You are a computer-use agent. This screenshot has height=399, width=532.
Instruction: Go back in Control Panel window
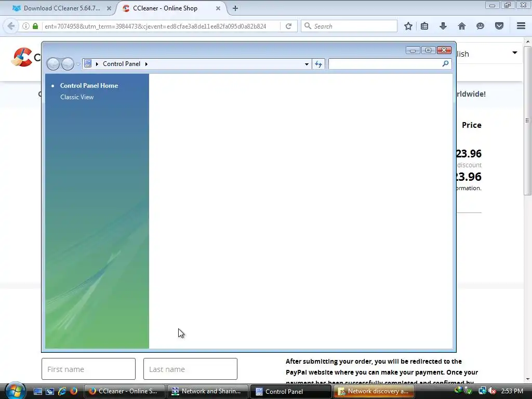coord(53,64)
